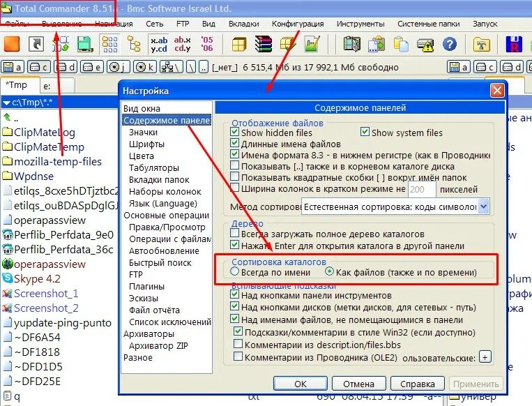Switch to brief view grid icon
This screenshot has height=406, width=532.
pos(109,44)
